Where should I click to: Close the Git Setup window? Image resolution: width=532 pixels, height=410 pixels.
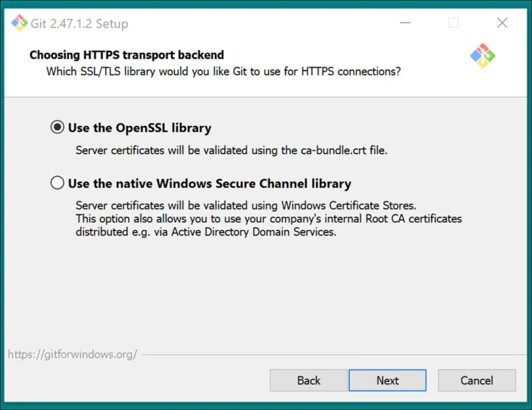tap(502, 24)
